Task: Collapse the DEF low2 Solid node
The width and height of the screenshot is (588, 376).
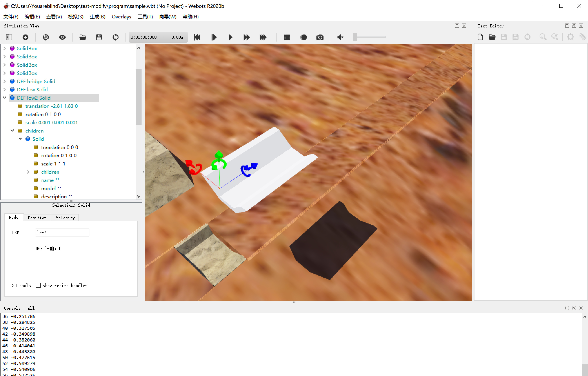Action: coord(4,98)
